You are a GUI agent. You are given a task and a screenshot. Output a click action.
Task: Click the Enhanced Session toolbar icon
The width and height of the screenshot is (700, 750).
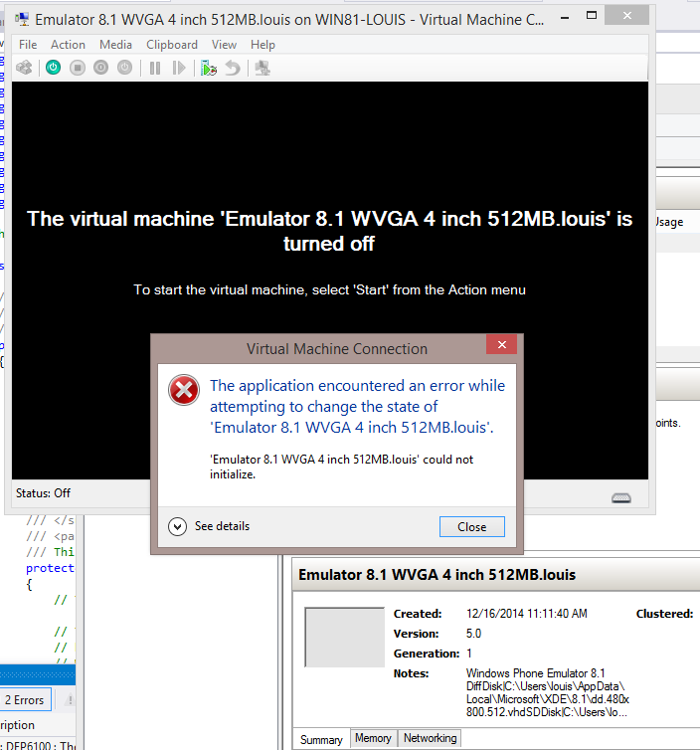(x=262, y=68)
